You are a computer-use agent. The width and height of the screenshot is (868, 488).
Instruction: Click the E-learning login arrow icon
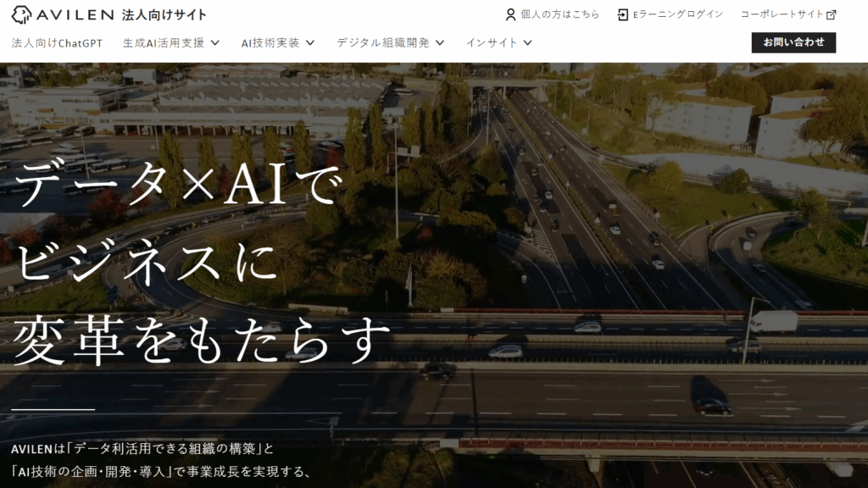(x=623, y=14)
